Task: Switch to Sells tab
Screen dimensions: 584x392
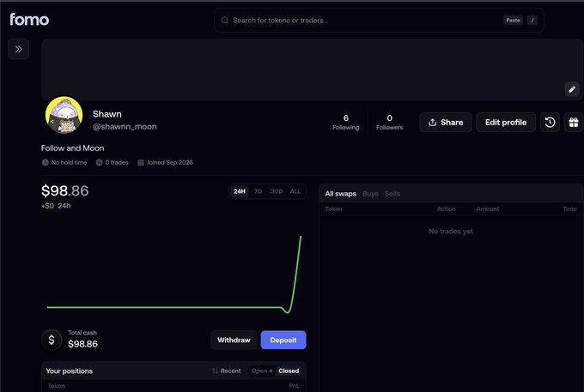Action: click(392, 194)
